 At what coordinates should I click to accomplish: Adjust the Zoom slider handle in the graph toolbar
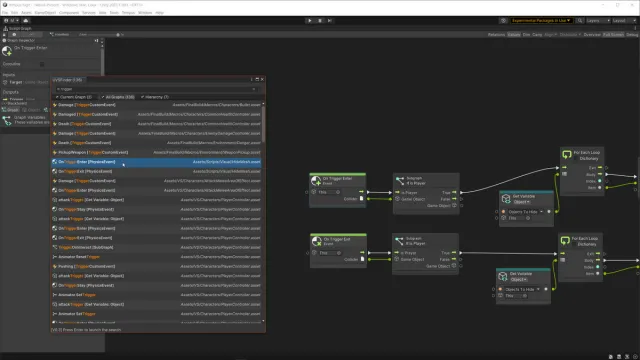118,35
